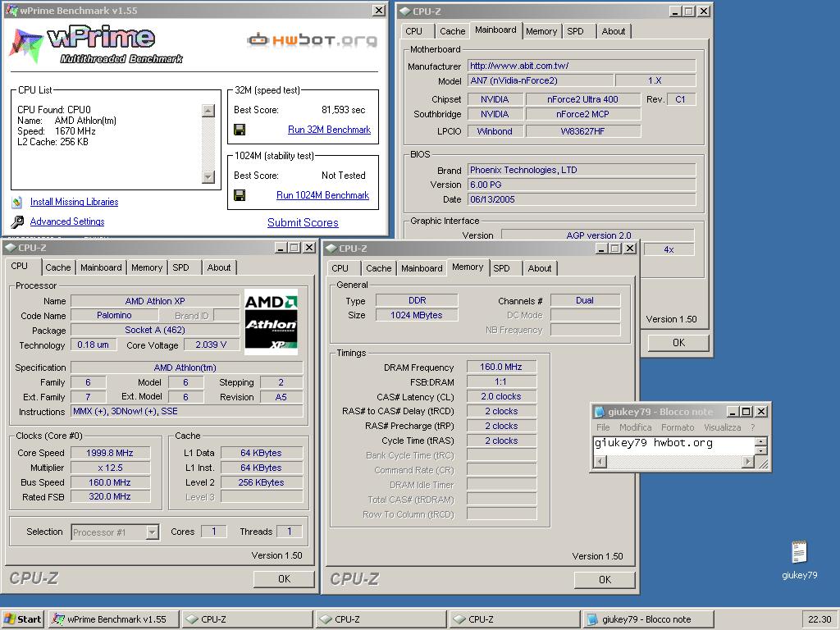Click CPU-Z title icon in CPU window
840x630 pixels.
tap(10, 248)
